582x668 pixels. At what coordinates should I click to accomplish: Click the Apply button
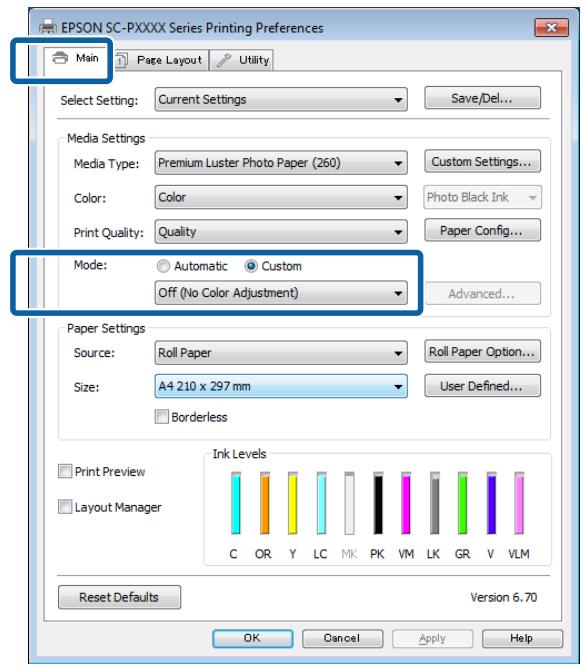click(x=432, y=638)
